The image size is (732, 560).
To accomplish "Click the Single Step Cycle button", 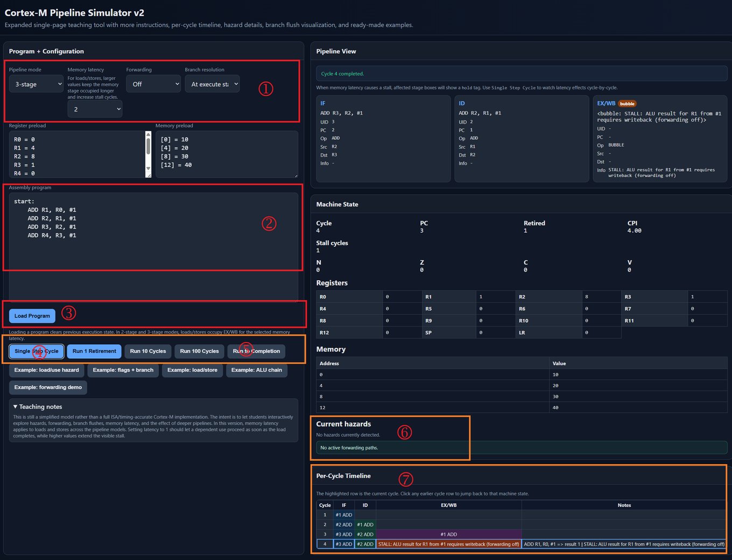I will click(x=37, y=351).
